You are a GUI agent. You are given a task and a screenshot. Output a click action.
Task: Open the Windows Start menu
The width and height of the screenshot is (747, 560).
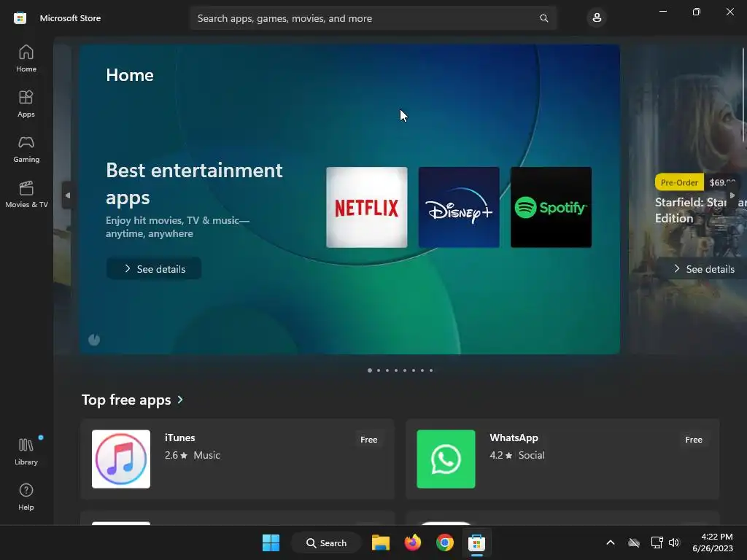click(x=271, y=542)
